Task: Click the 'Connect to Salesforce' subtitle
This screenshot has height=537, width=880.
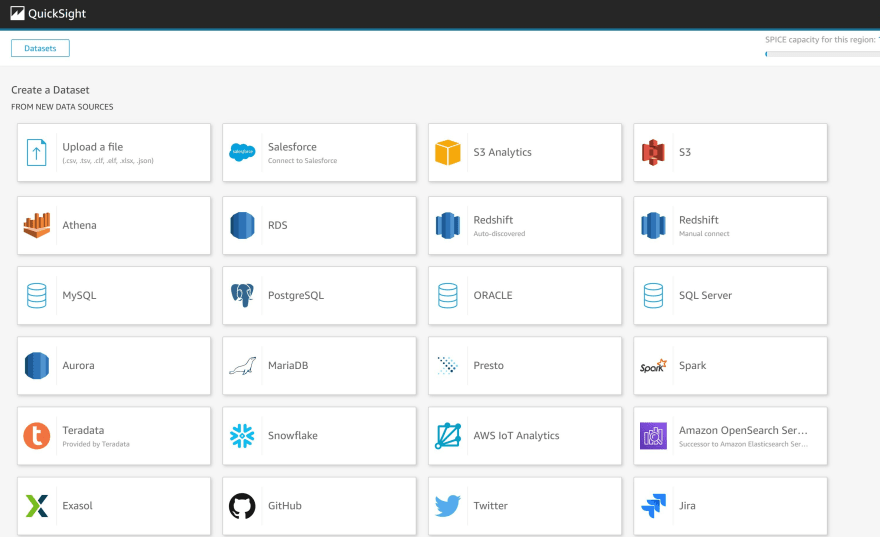Action: (x=302, y=160)
